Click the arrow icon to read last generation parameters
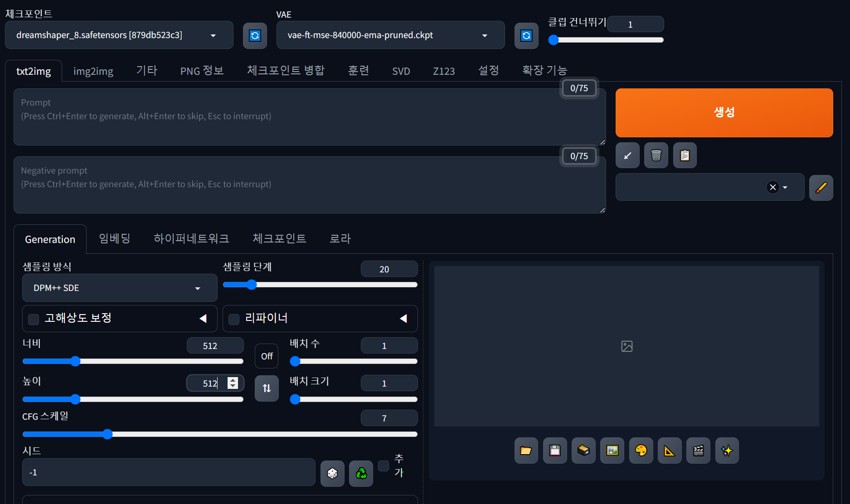This screenshot has width=850, height=504. pyautogui.click(x=627, y=155)
